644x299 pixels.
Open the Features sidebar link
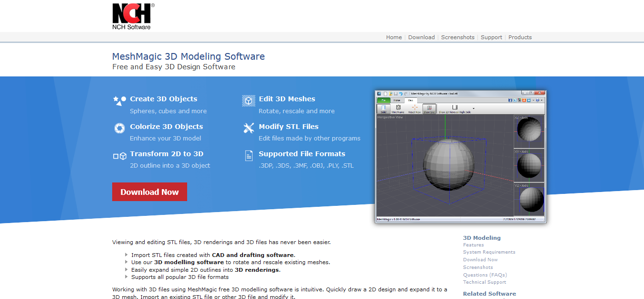coord(473,245)
